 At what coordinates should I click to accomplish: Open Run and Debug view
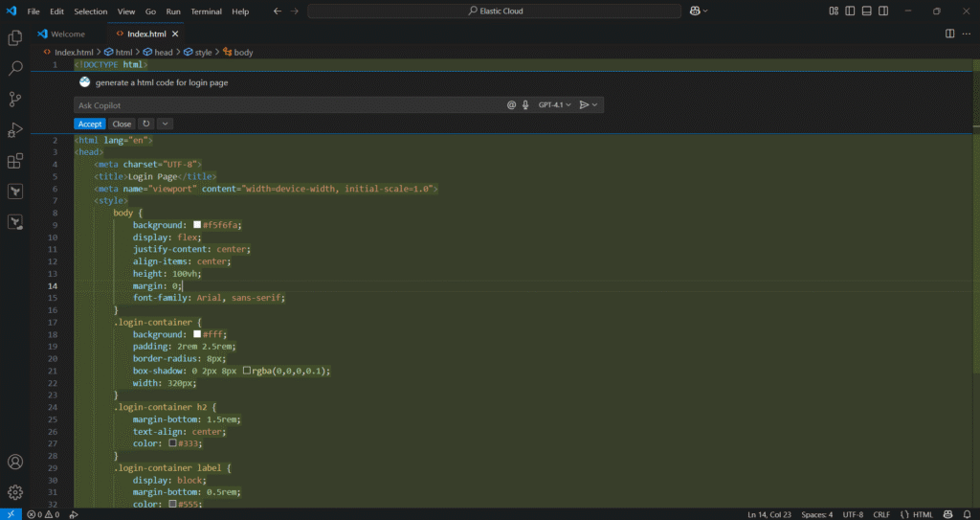click(15, 129)
